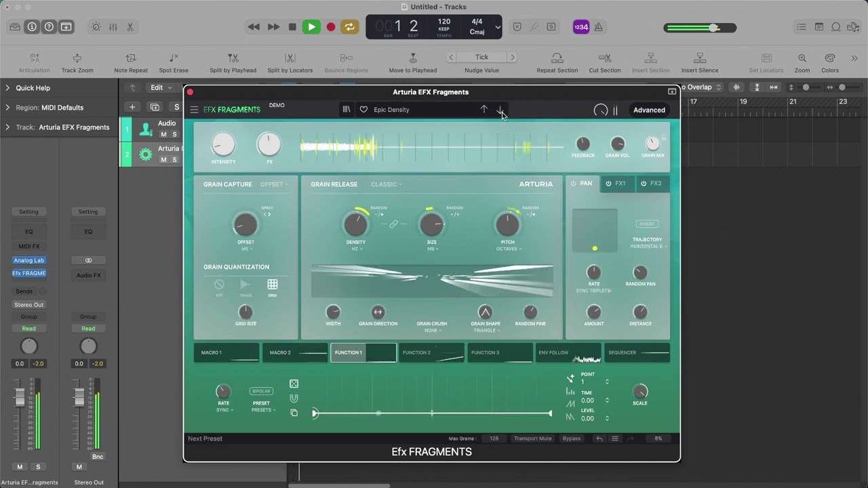Click the Grain Direction arrows button

tap(378, 312)
